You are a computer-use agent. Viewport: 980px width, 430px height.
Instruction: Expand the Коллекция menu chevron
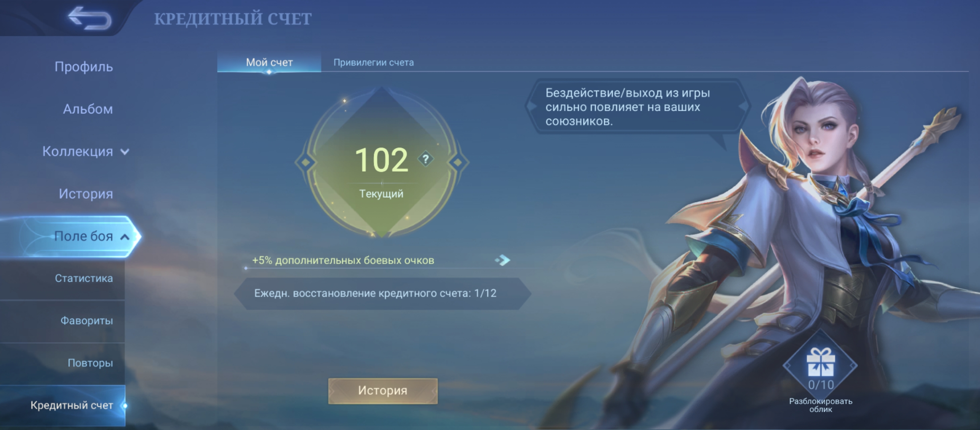(x=125, y=152)
